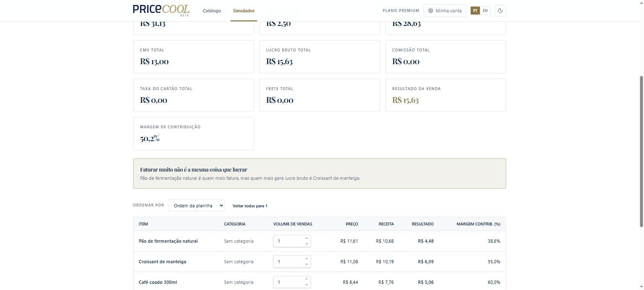Click the page vertical scrollbar
The height and width of the screenshot is (290, 644).
pyautogui.click(x=642, y=151)
